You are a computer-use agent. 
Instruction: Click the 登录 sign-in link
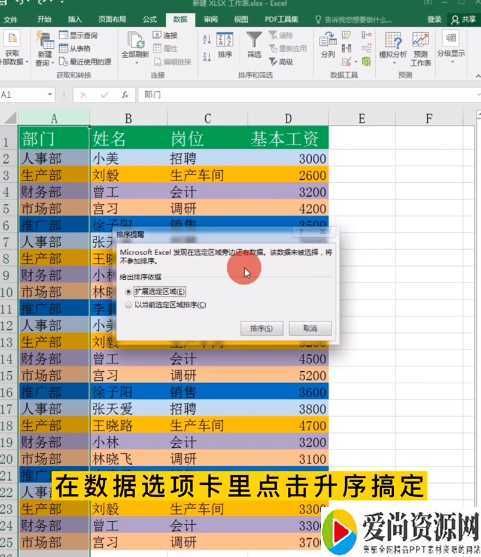434,19
